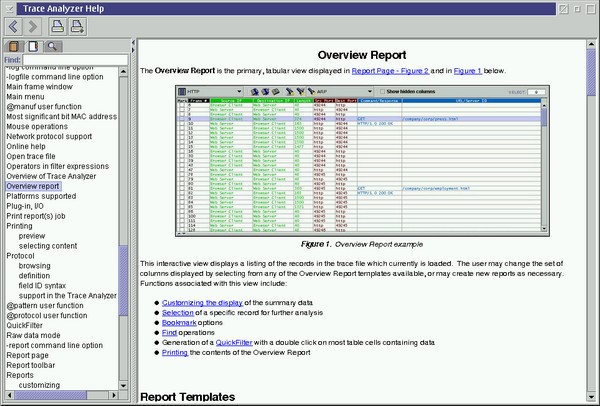Select 'field ID syntax' sub-entry

point(42,286)
